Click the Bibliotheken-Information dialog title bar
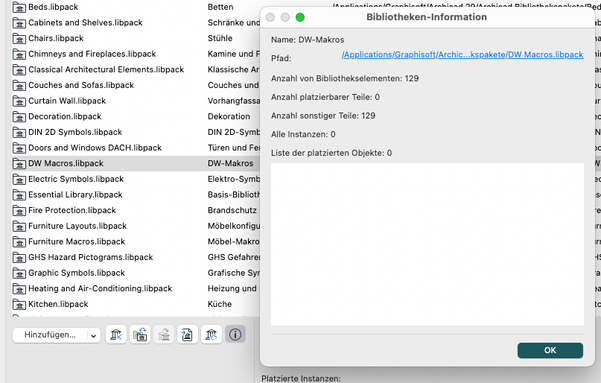601x383 pixels. [x=427, y=17]
